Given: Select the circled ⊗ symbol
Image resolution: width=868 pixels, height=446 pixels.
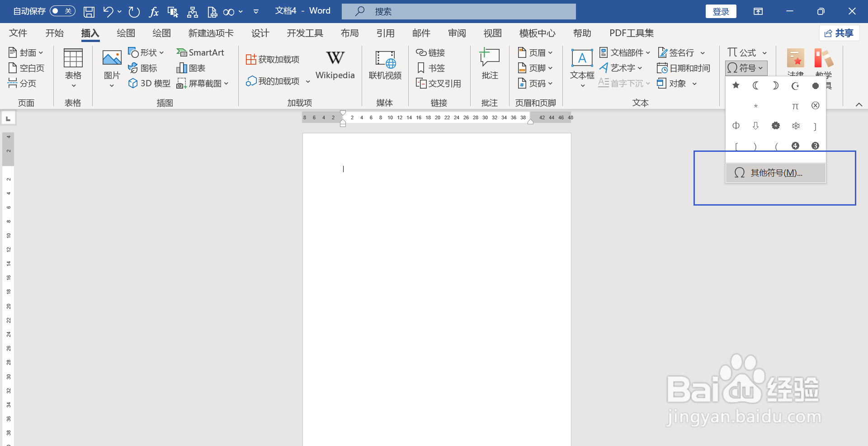Looking at the screenshot, I should (816, 106).
